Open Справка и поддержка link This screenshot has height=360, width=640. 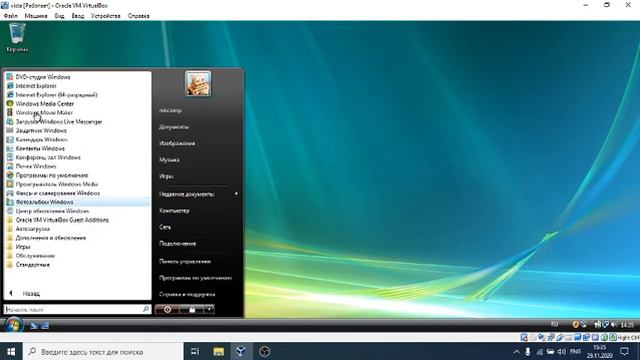coord(187,294)
